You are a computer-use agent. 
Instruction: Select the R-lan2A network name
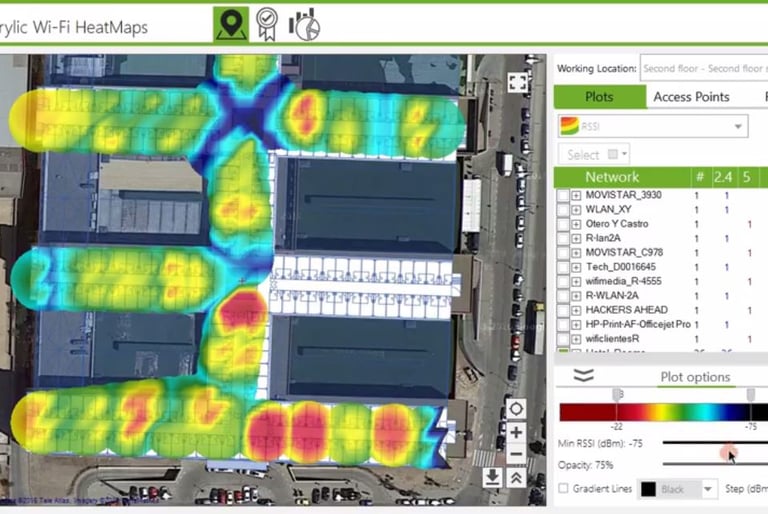pyautogui.click(x=603, y=238)
